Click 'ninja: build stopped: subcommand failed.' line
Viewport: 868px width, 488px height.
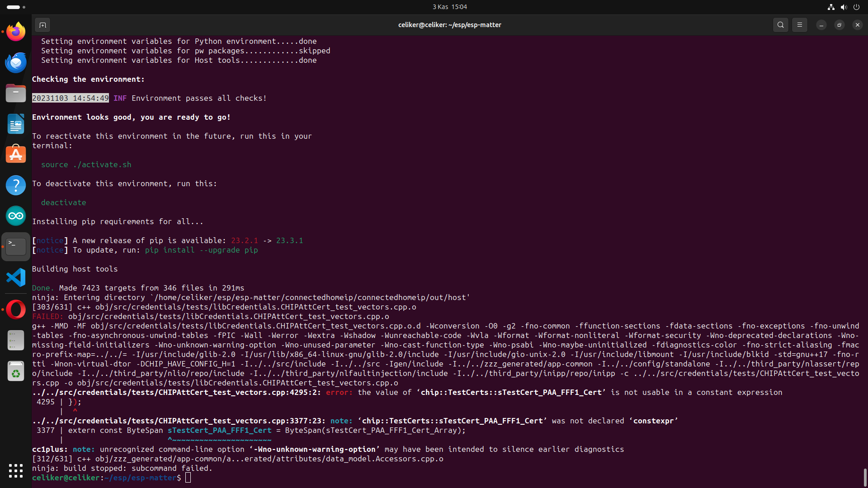point(122,468)
